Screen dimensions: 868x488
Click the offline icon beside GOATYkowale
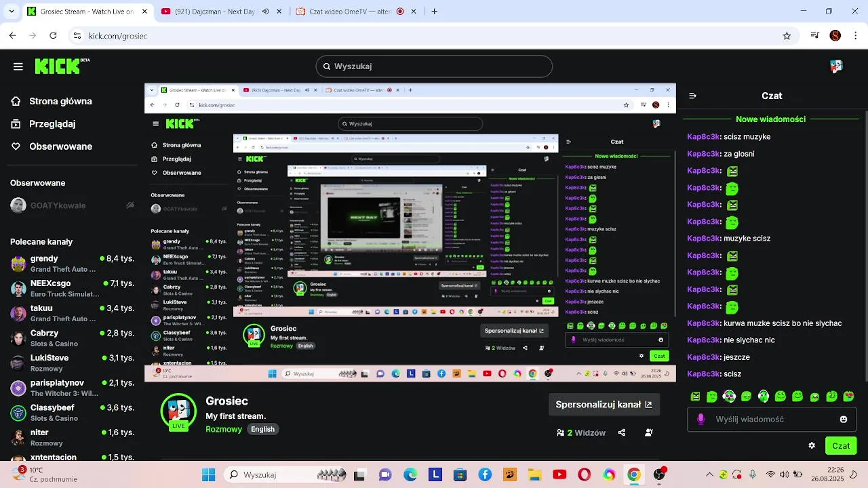[130, 205]
